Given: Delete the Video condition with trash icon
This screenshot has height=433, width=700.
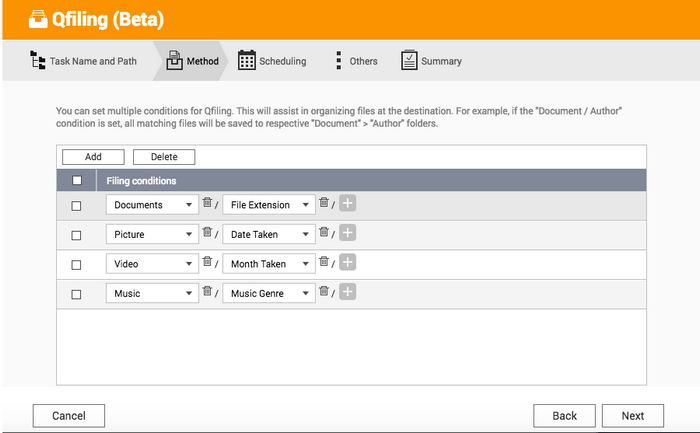Looking at the screenshot, I should (207, 261).
